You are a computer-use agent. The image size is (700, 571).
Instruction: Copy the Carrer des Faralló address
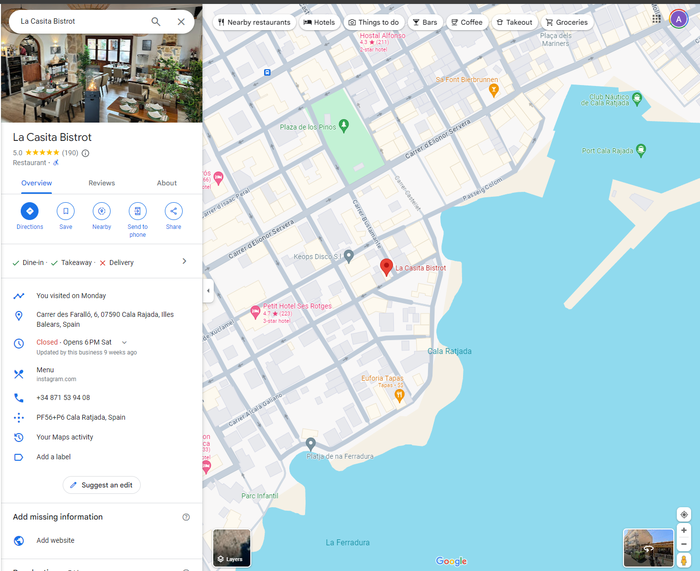[x=102, y=319]
